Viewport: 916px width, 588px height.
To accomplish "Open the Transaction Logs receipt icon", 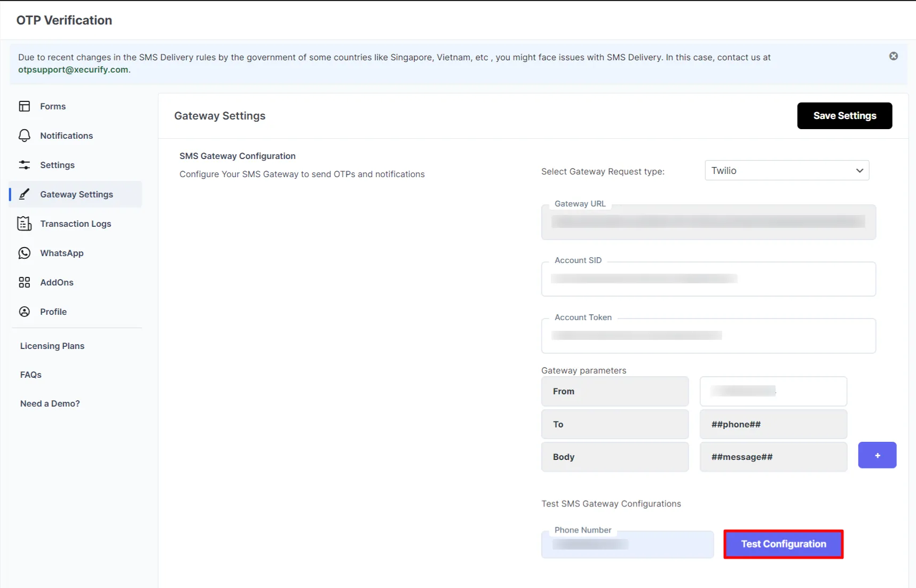I will (x=25, y=224).
